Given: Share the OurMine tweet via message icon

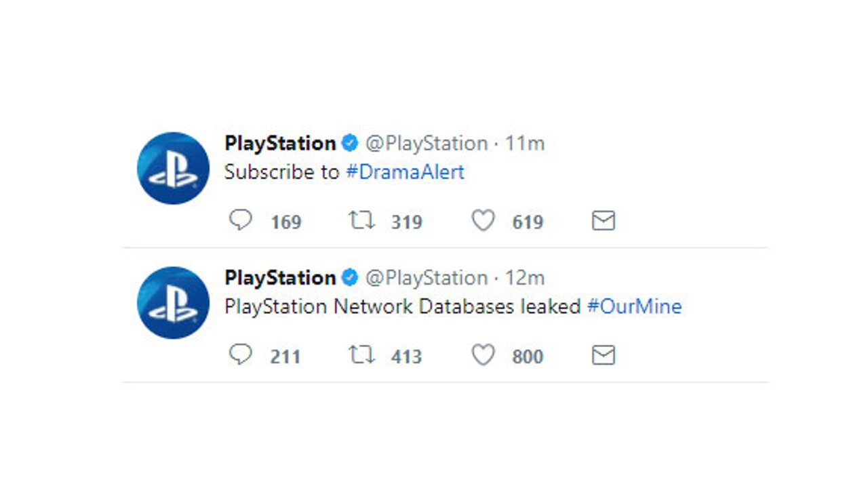Looking at the screenshot, I should [603, 355].
